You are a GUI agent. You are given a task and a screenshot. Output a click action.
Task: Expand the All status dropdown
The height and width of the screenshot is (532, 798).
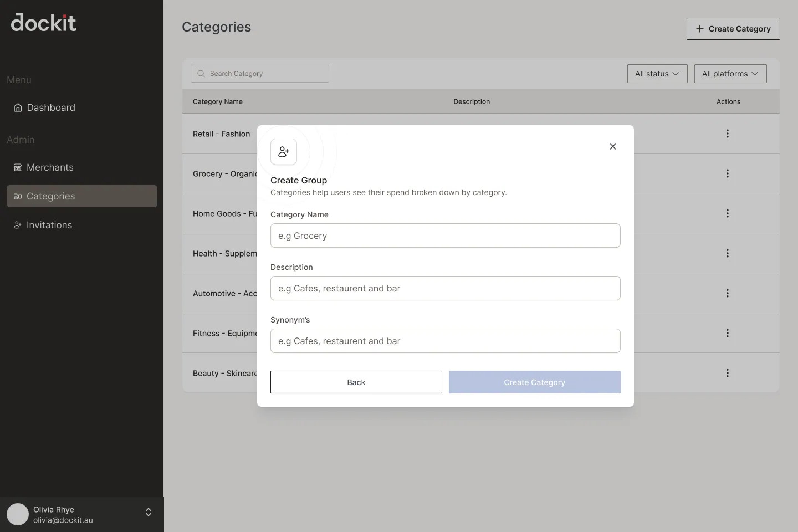click(657, 74)
